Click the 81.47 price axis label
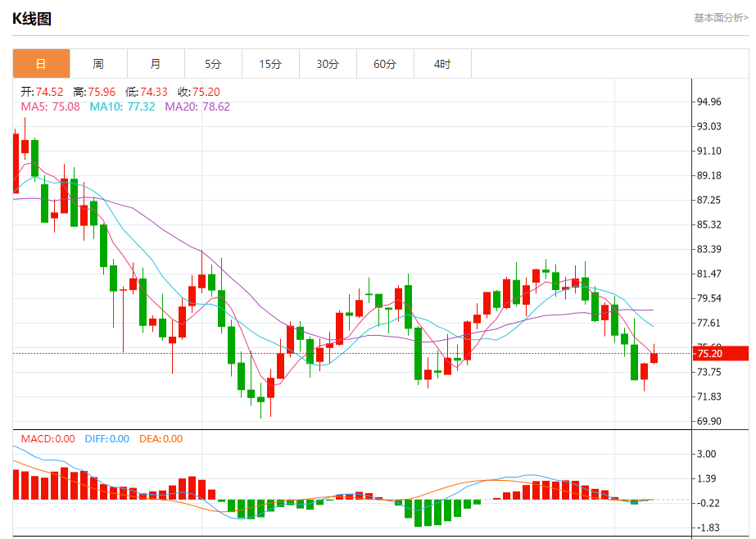The width and height of the screenshot is (756, 539). pyautogui.click(x=709, y=274)
